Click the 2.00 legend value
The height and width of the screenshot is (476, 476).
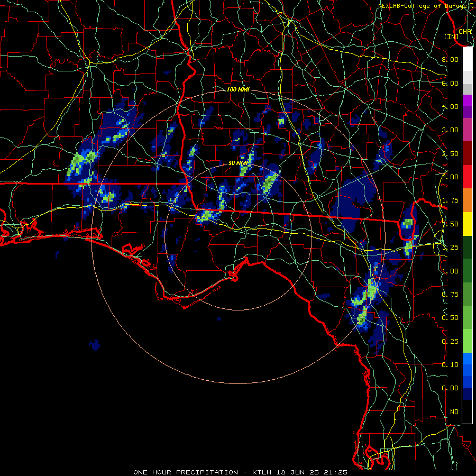(450, 177)
